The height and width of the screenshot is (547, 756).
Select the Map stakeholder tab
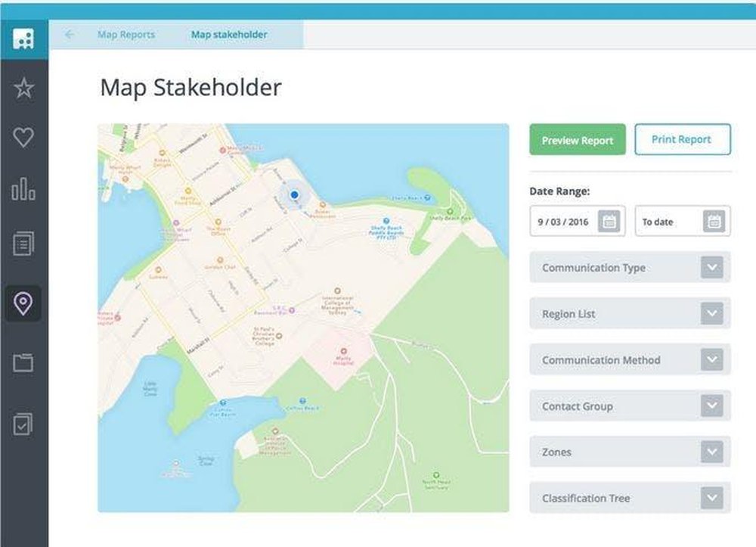[229, 34]
